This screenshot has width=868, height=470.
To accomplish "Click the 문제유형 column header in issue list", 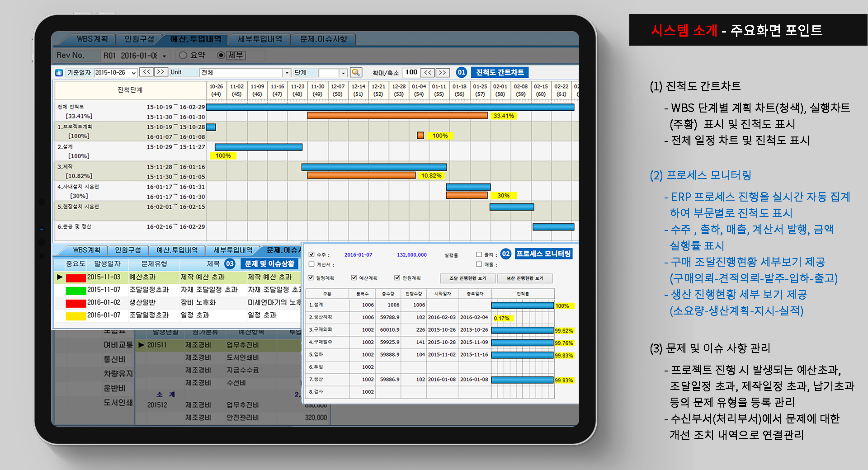I will (154, 263).
